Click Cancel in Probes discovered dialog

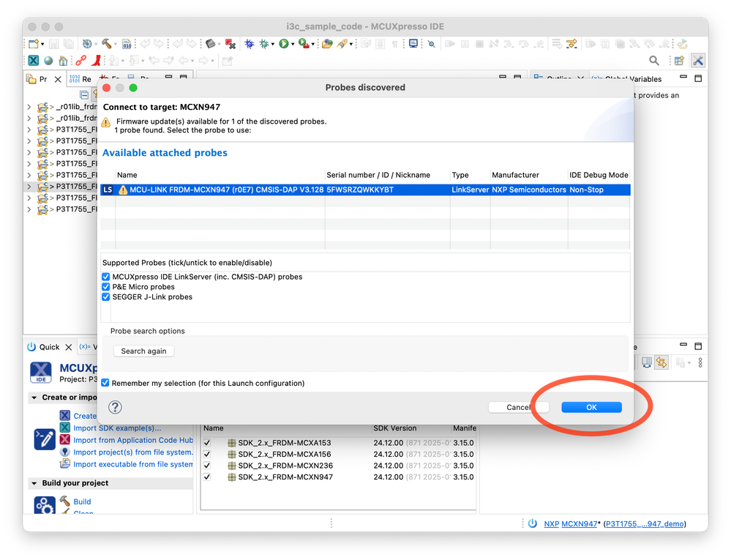pos(518,407)
